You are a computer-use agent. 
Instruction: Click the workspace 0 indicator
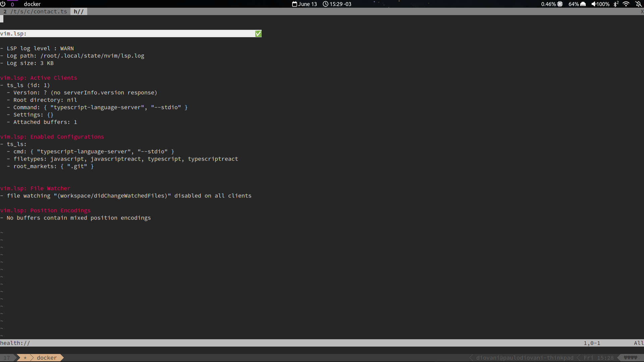pyautogui.click(x=12, y=4)
